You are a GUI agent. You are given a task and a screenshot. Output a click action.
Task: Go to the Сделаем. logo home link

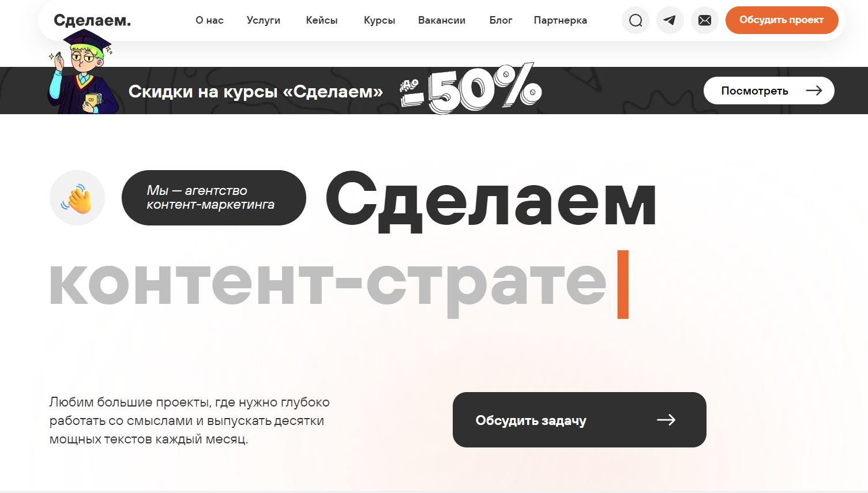click(x=92, y=20)
